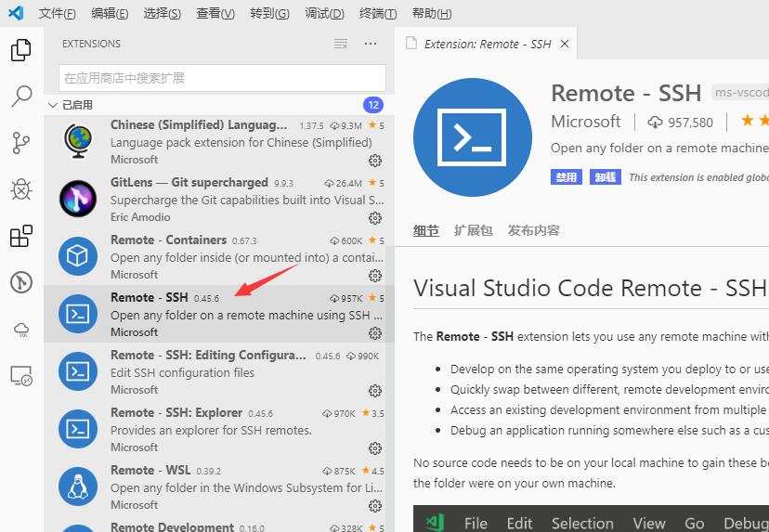Image resolution: width=769 pixels, height=532 pixels.
Task: Open gear menu for Remote - SSH
Action: tap(375, 333)
